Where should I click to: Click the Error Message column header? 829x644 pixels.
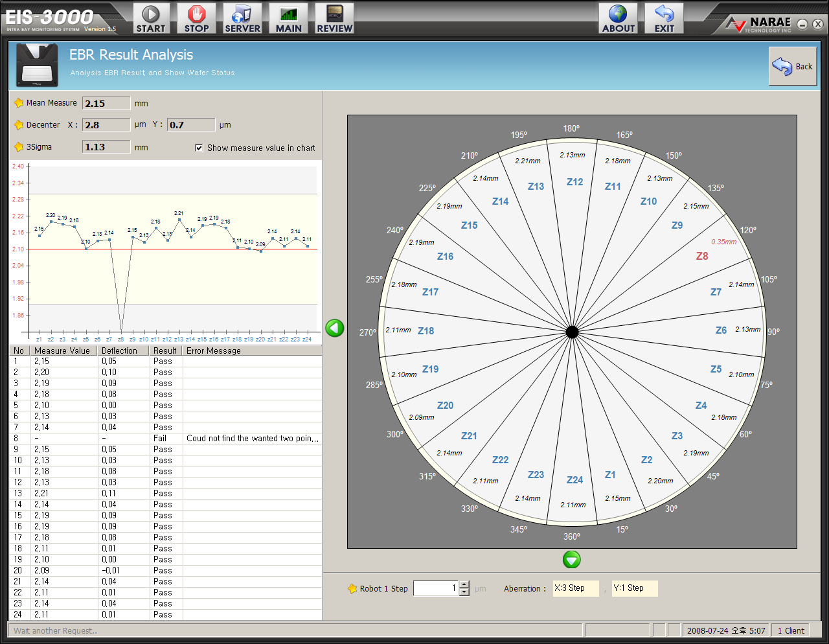[x=252, y=351]
